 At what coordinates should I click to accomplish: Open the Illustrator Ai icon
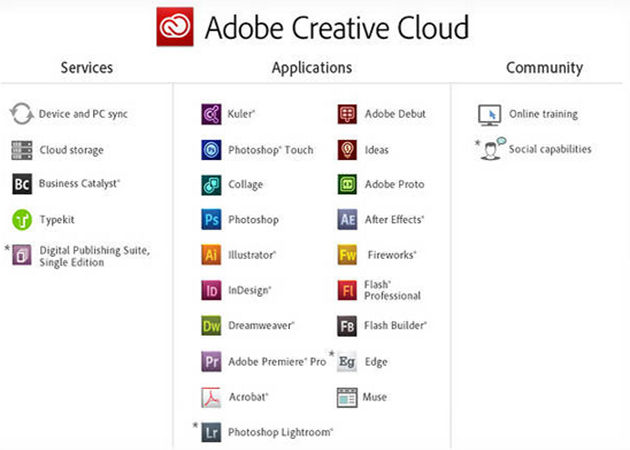pos(211,255)
